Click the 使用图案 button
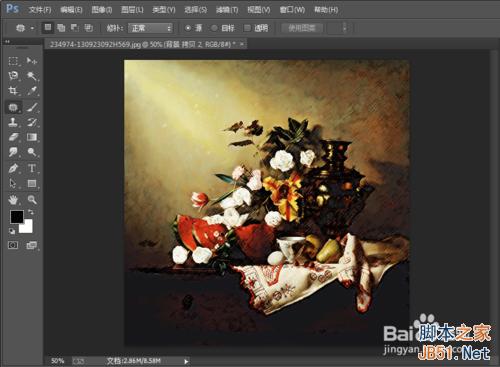 [302, 28]
